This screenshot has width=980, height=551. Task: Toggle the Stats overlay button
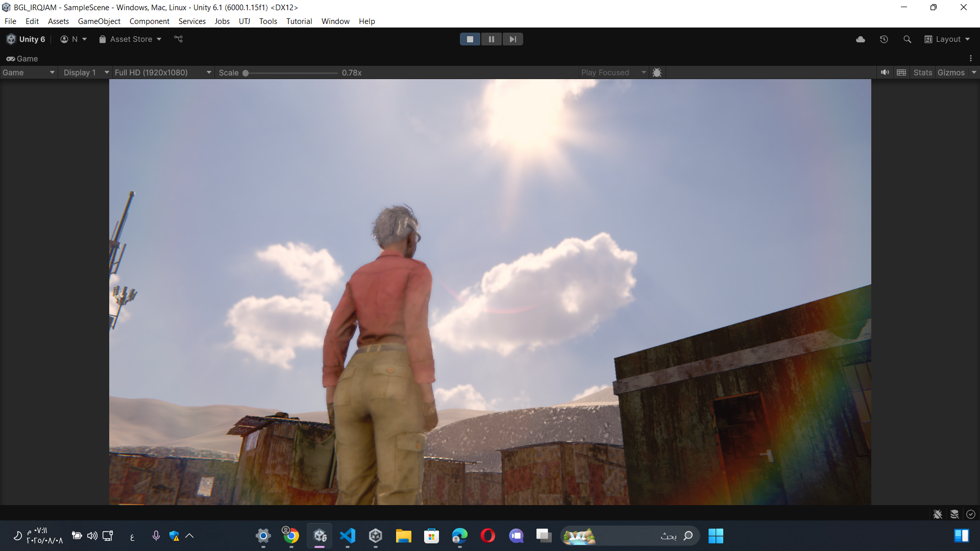coord(922,72)
